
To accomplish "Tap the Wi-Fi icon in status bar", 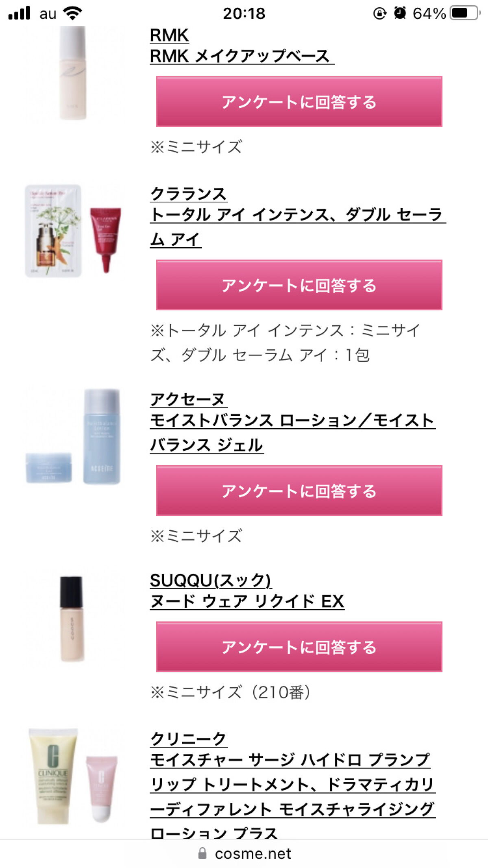I will [73, 13].
